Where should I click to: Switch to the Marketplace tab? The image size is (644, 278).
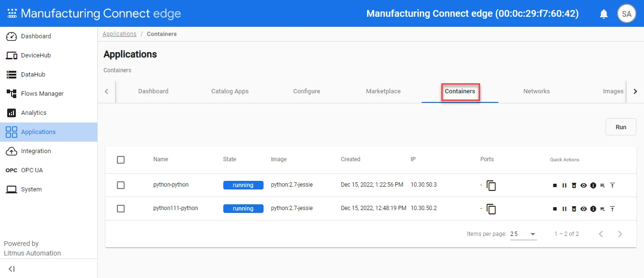point(383,91)
